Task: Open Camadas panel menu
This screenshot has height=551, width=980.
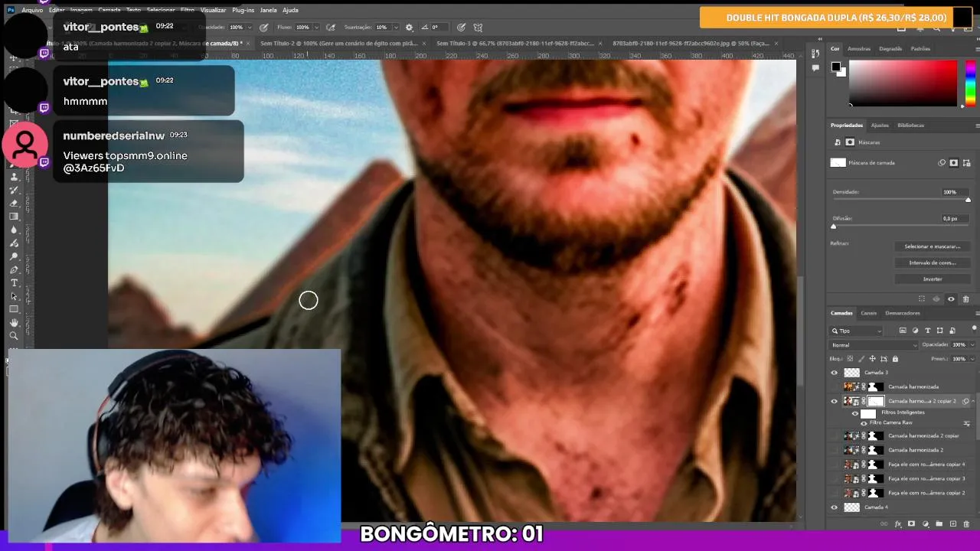Action: [977, 313]
